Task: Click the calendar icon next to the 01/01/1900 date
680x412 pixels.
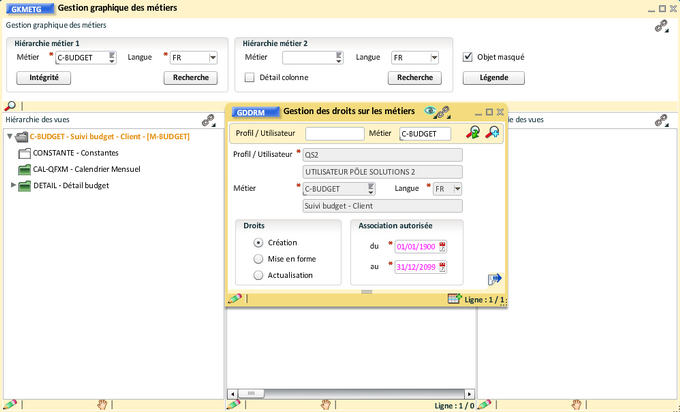Action: [x=443, y=246]
